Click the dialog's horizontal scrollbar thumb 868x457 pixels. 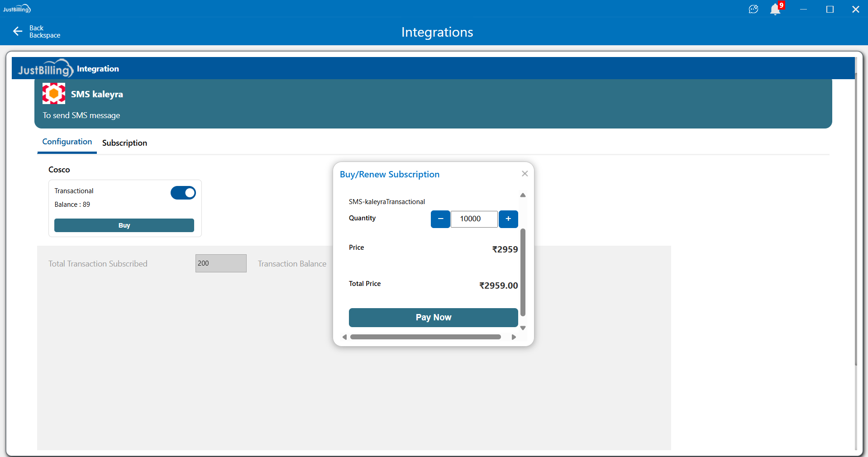[425, 337]
